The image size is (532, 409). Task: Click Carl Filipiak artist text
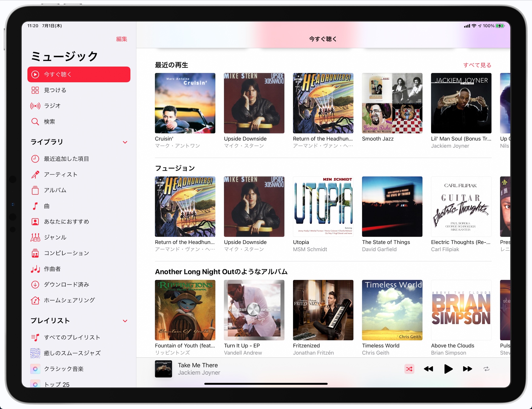coord(445,249)
